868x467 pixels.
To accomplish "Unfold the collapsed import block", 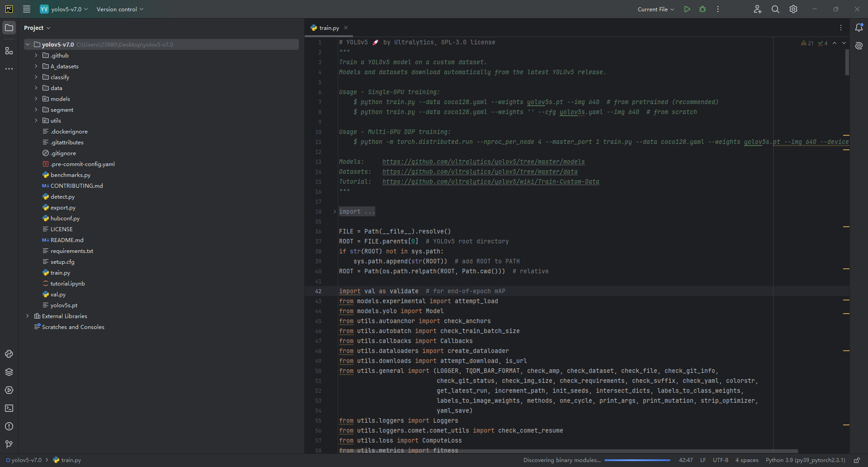I will tap(335, 211).
